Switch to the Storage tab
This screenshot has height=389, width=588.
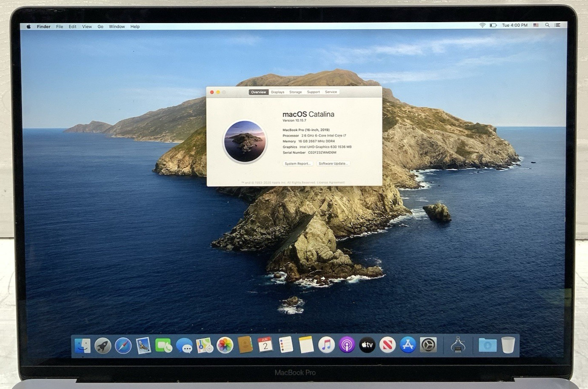(x=295, y=92)
